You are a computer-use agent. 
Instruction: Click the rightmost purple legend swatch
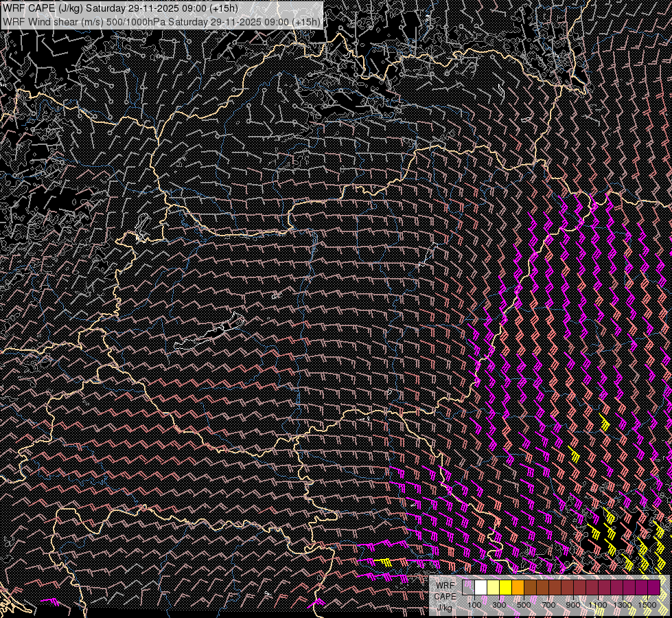[653, 588]
